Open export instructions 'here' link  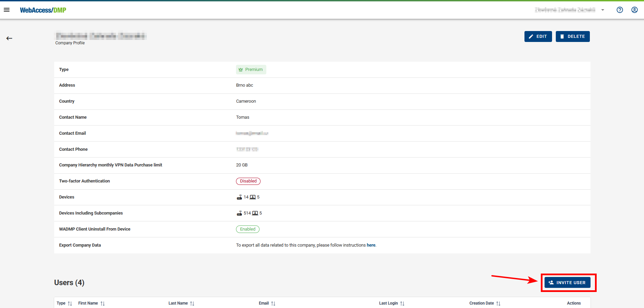click(x=371, y=245)
